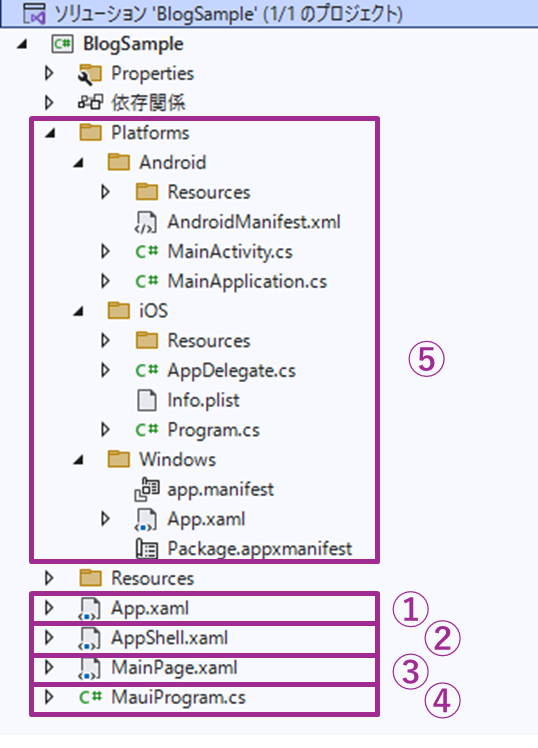Select the app.manifest file name
Image resolution: width=538 pixels, height=748 pixels.
tap(220, 490)
